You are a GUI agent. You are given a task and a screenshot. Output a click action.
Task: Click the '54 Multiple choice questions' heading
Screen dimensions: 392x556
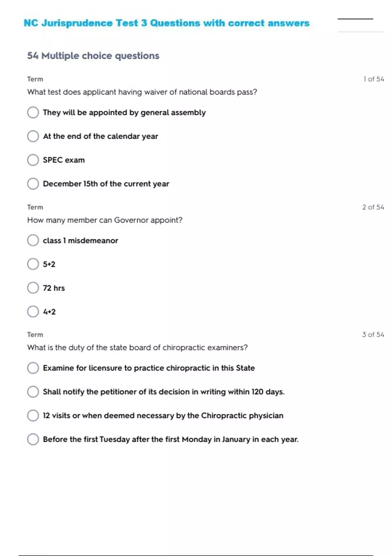click(x=93, y=56)
